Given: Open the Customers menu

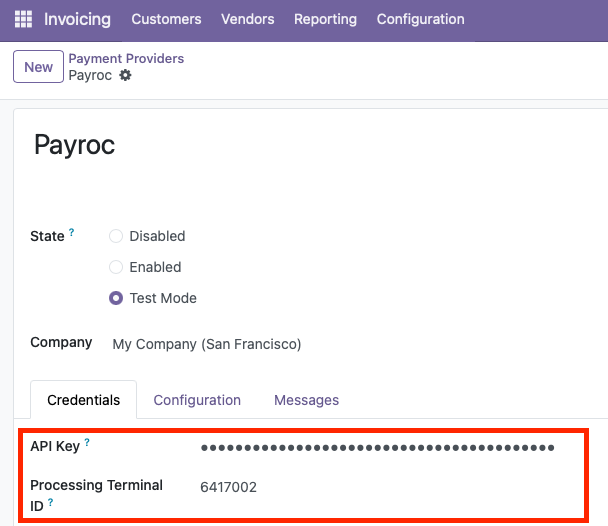Looking at the screenshot, I should coord(166,19).
